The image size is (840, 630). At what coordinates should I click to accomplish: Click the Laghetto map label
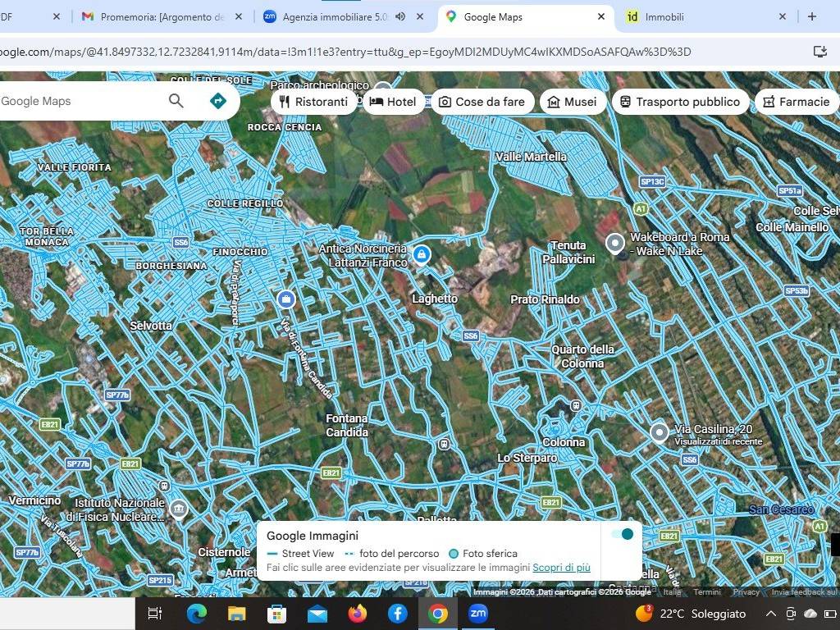pos(435,299)
